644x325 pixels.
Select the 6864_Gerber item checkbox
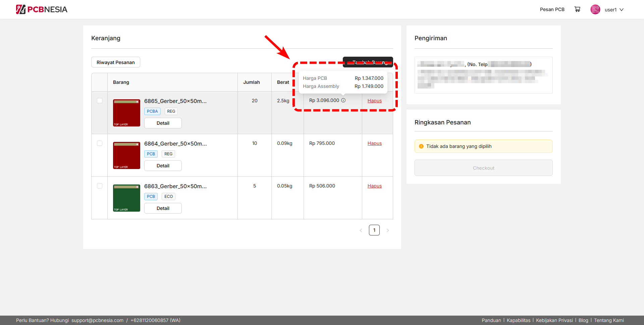(x=100, y=143)
